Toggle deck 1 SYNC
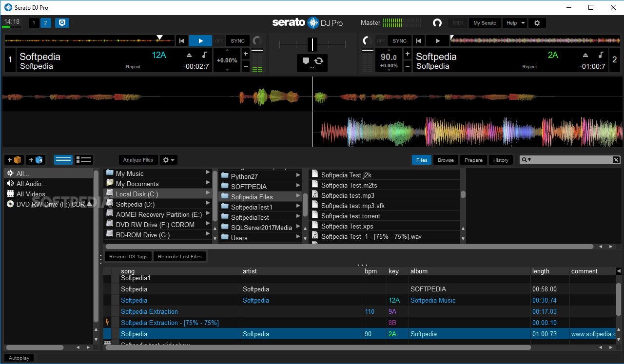This screenshot has width=624, height=364. (x=238, y=41)
